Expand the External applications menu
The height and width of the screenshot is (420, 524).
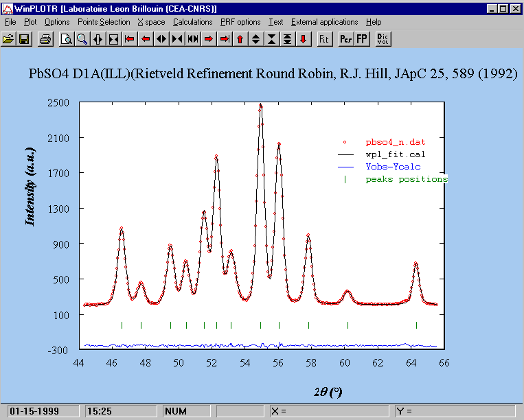coord(325,22)
